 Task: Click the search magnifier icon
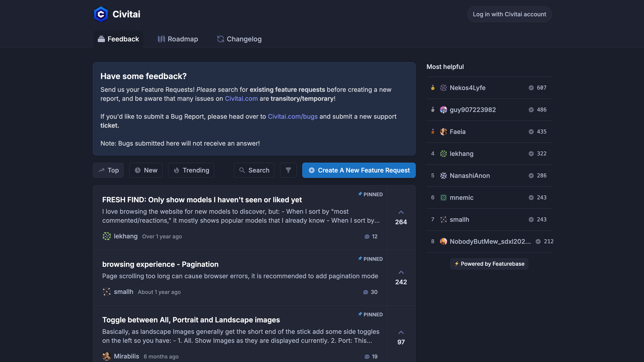(242, 170)
